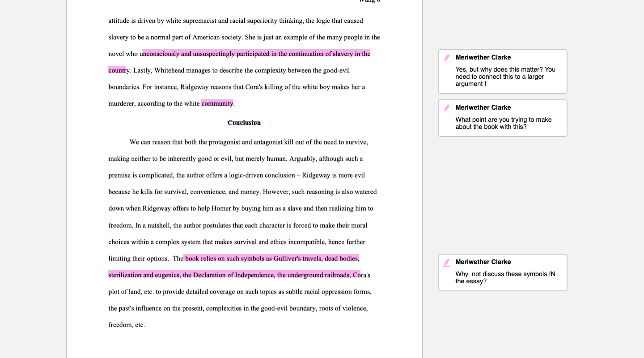Click the line starting 'plot of land, etc. to provide'

click(x=240, y=291)
